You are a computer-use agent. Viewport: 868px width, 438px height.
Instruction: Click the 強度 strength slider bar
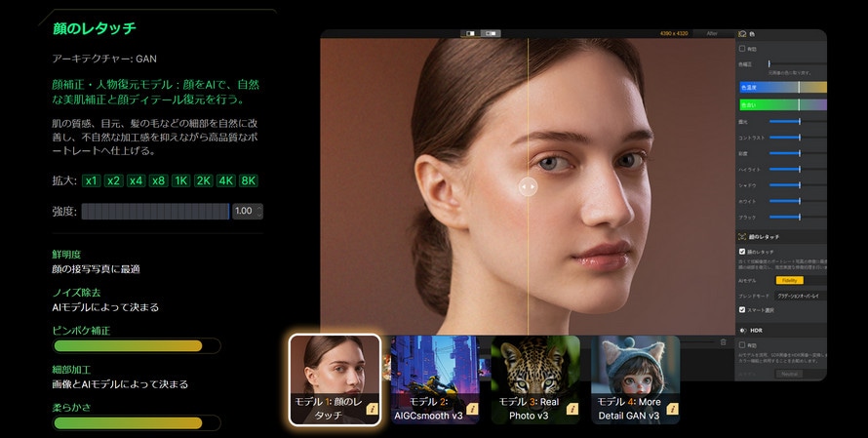(x=155, y=211)
